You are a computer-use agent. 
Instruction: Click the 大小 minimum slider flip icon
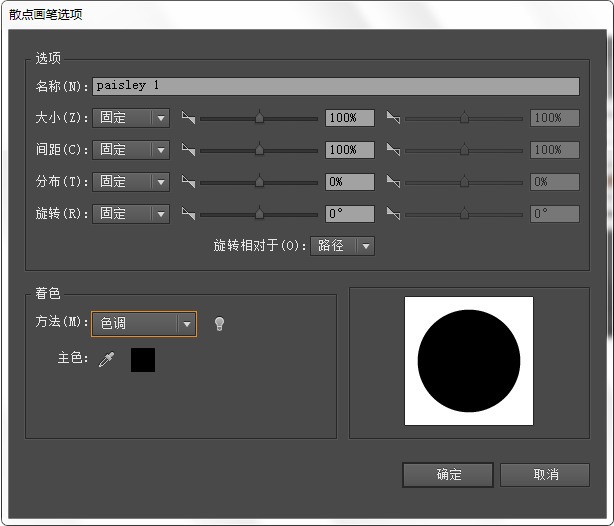188,118
